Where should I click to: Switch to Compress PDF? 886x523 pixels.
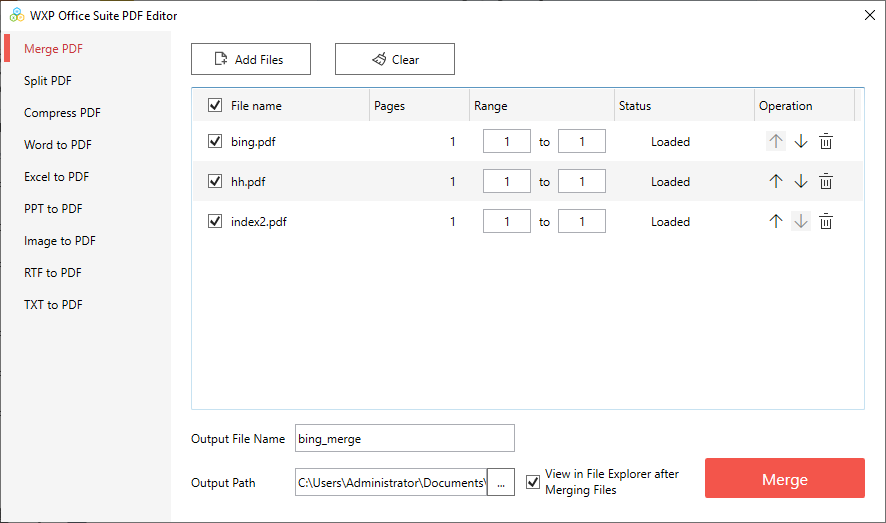pyautogui.click(x=62, y=112)
